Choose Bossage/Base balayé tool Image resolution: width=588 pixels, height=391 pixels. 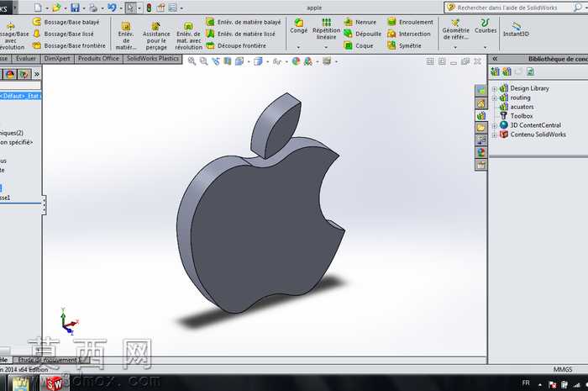66,22
